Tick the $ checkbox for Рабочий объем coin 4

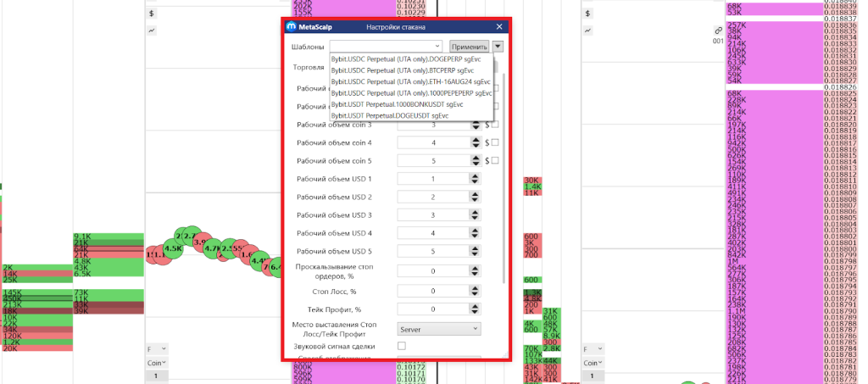(x=495, y=142)
